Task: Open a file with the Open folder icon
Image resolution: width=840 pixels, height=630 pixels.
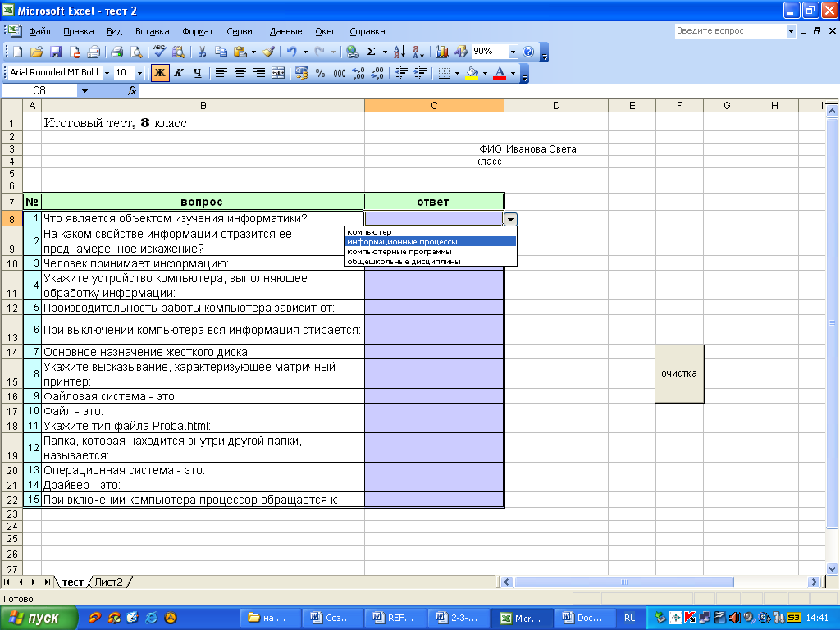Action: [36, 52]
